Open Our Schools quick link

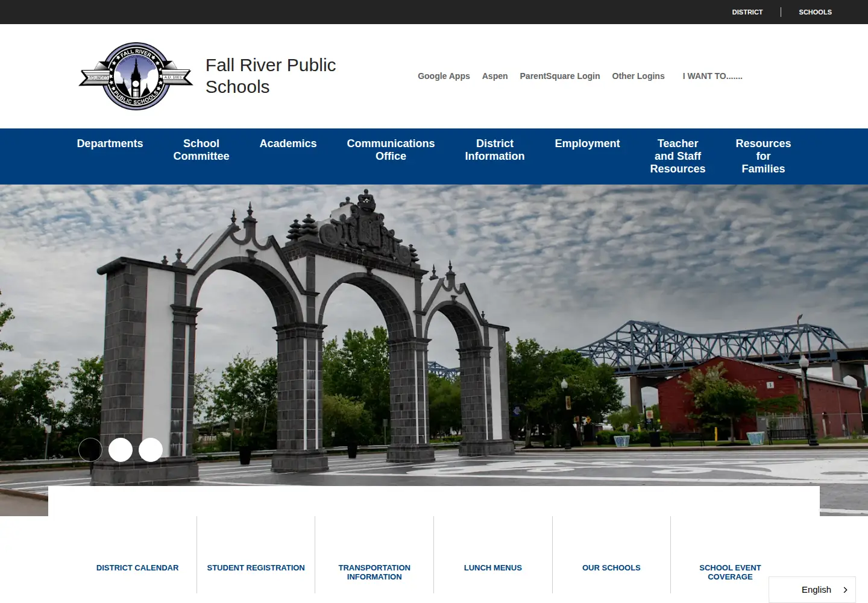click(x=611, y=567)
